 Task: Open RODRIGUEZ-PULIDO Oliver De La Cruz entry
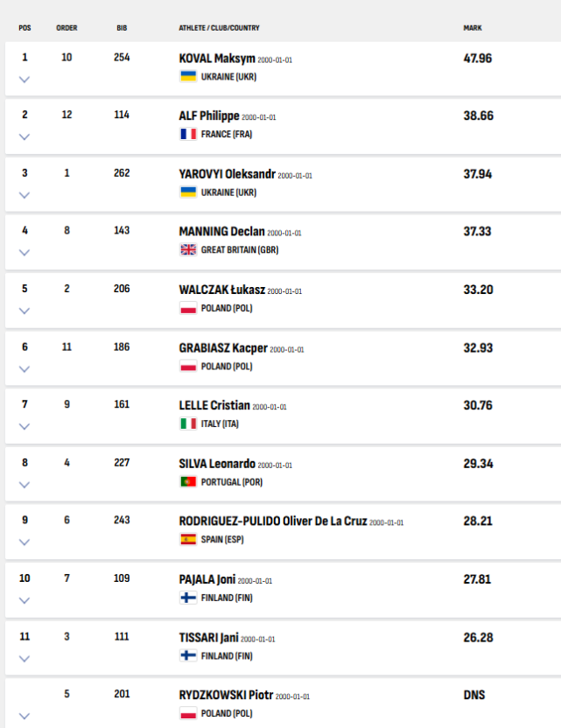click(x=273, y=521)
